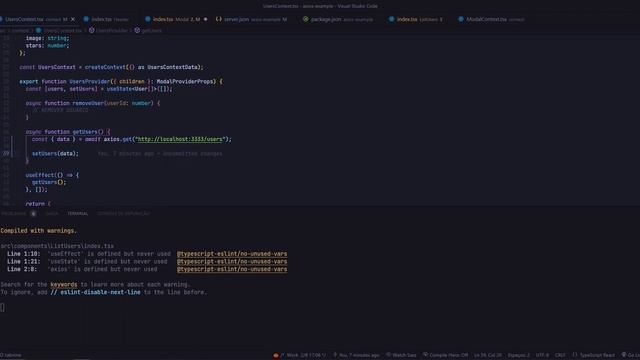
Task: Click the 'export function UsersProvider' line
Action: [x=121, y=82]
